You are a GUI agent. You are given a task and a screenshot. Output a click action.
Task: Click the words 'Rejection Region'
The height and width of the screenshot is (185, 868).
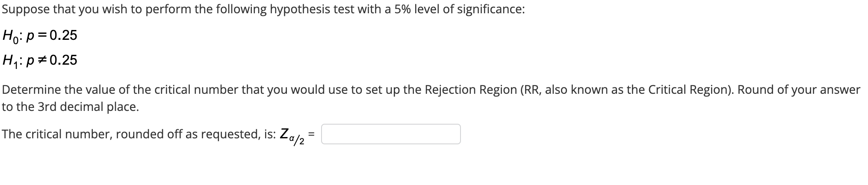point(471,90)
